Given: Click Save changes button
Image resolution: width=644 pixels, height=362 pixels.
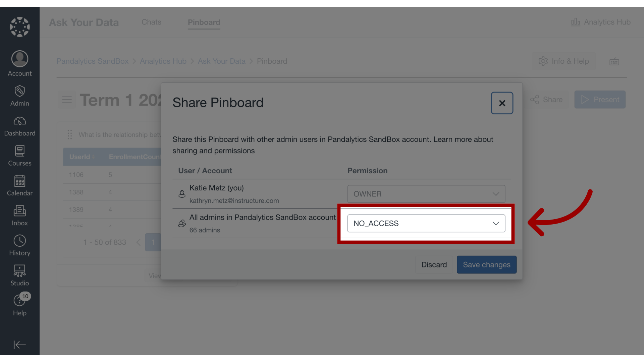Looking at the screenshot, I should 487,264.
